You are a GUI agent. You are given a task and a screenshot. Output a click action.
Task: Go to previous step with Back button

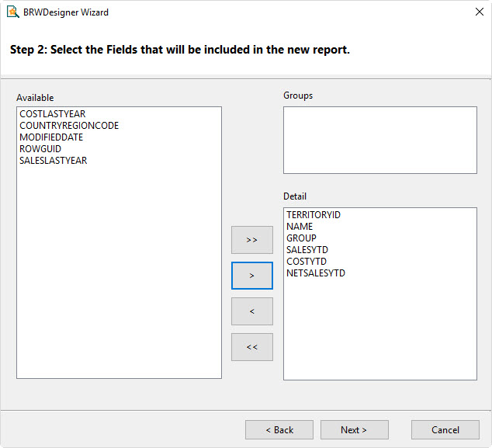[279, 430]
